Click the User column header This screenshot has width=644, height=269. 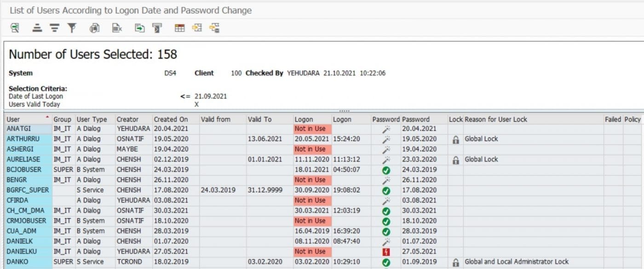pyautogui.click(x=28, y=119)
